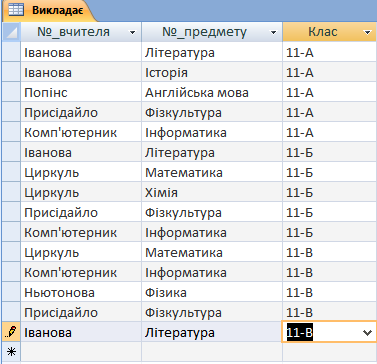
Task: Click Циркуль in the Хімія row
Action: click(x=81, y=192)
